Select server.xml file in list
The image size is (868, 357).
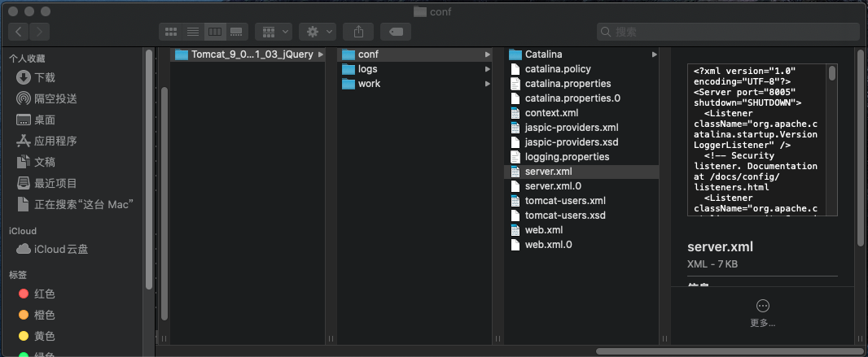[x=581, y=172]
